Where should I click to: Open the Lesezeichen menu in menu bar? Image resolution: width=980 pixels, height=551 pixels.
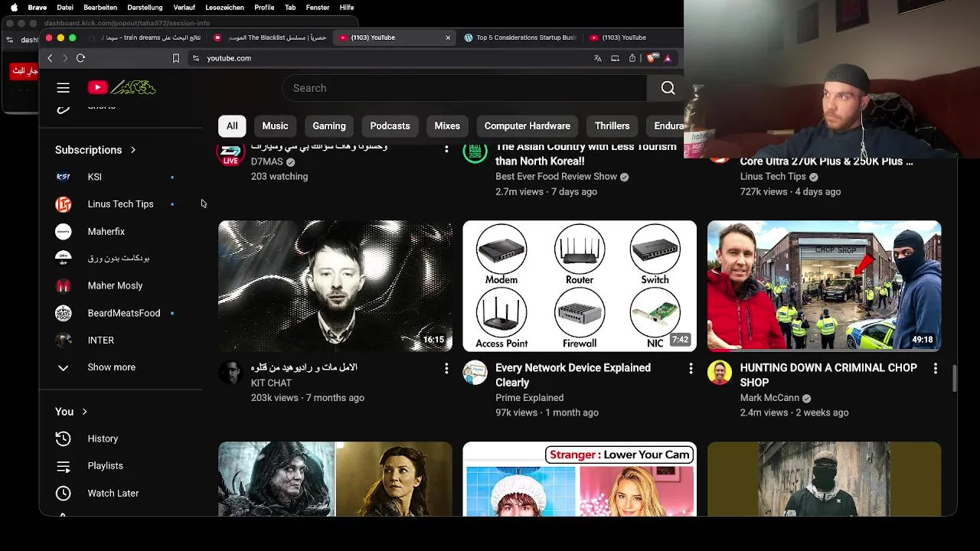tap(225, 8)
